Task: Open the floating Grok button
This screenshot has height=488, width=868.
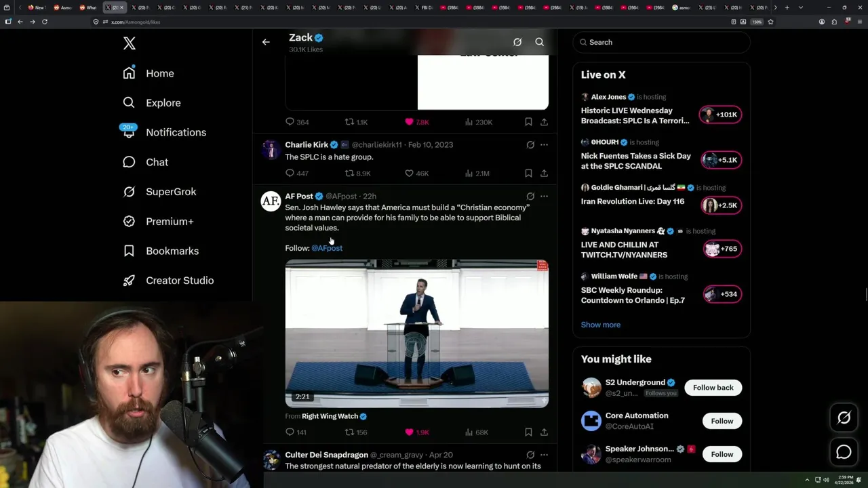Action: (844, 418)
